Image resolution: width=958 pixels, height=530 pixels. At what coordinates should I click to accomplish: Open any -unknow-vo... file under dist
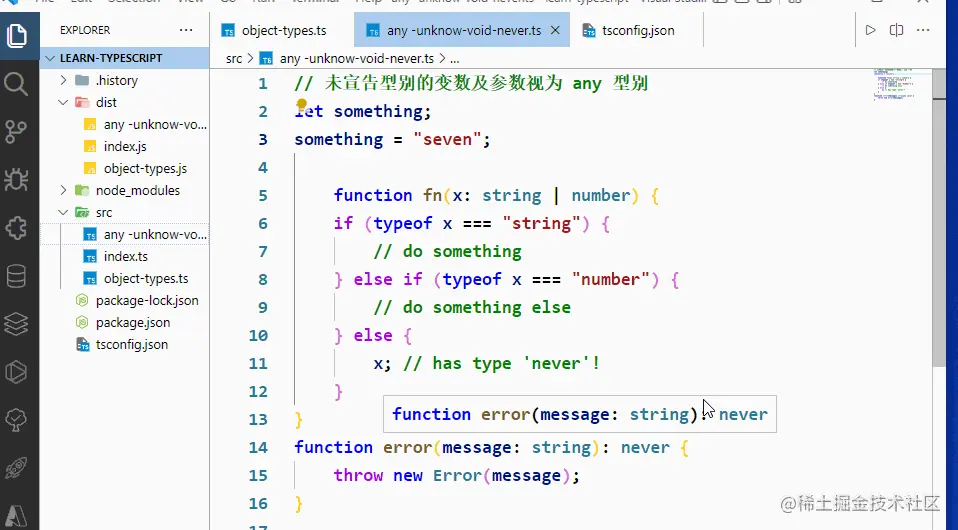pyautogui.click(x=125, y=124)
